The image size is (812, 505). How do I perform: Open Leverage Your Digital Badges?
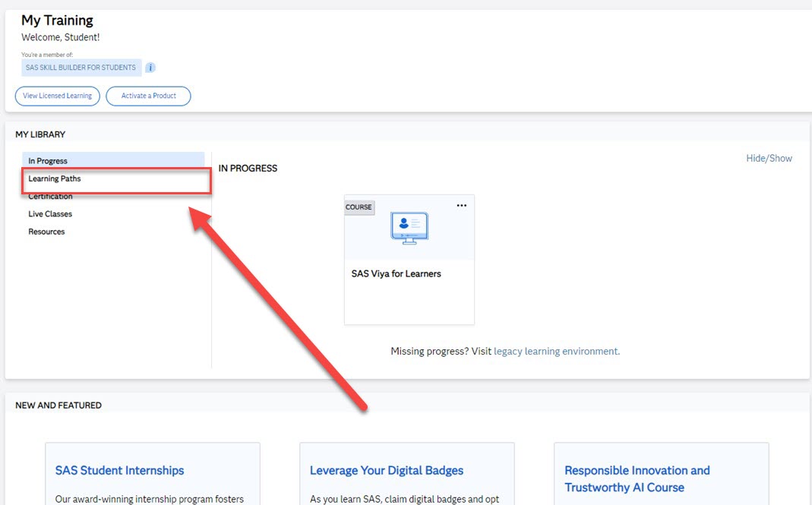pyautogui.click(x=387, y=470)
